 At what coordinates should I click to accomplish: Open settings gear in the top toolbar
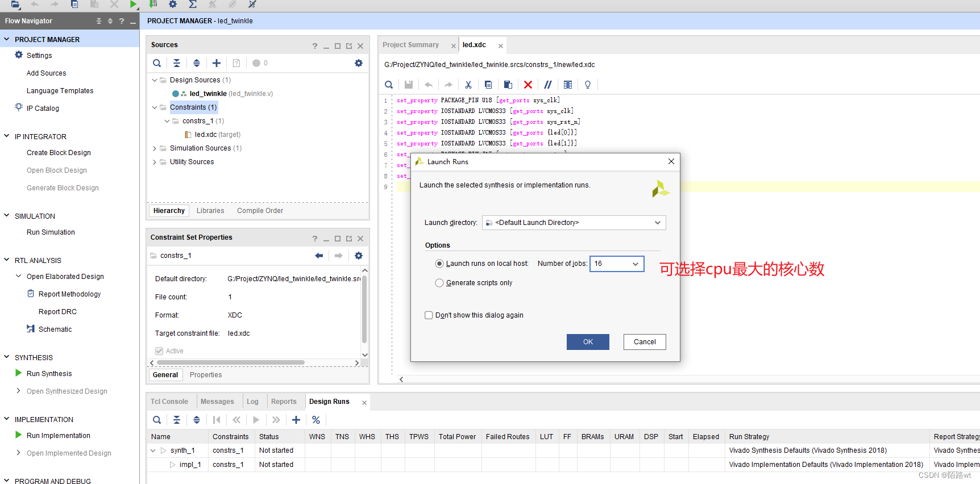tap(173, 4)
